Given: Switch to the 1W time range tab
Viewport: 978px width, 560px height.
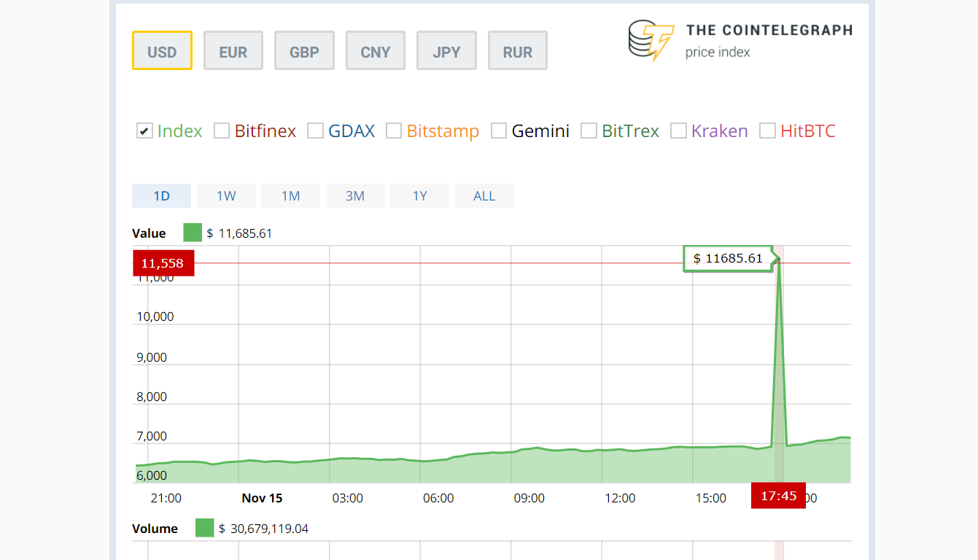Looking at the screenshot, I should [226, 196].
